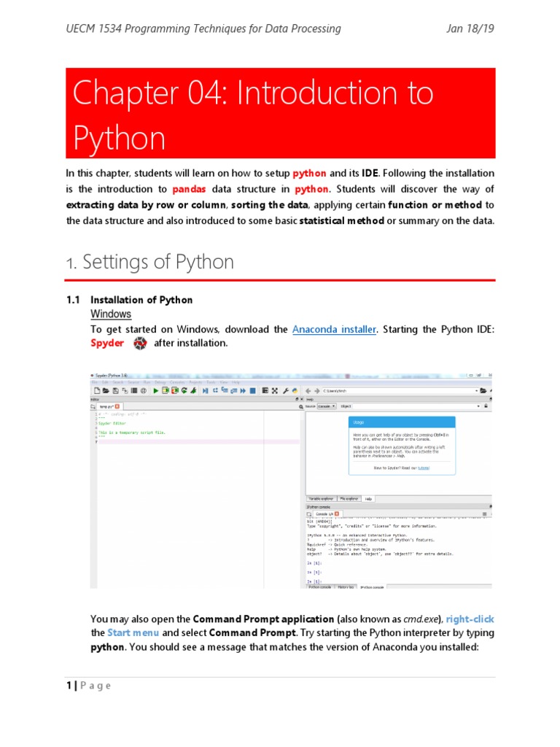
Task: Switch to History log tab
Action: pyautogui.click(x=346, y=587)
